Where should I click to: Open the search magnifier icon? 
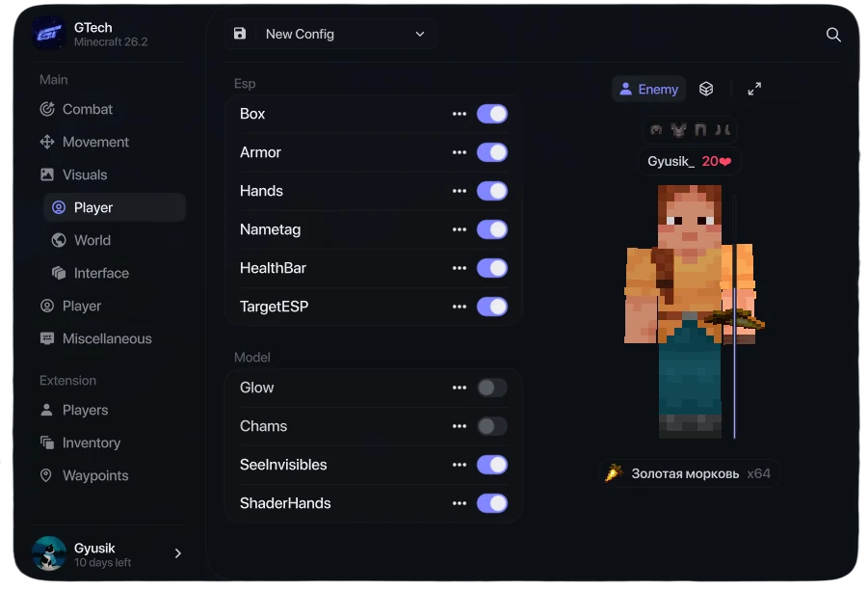coord(833,35)
